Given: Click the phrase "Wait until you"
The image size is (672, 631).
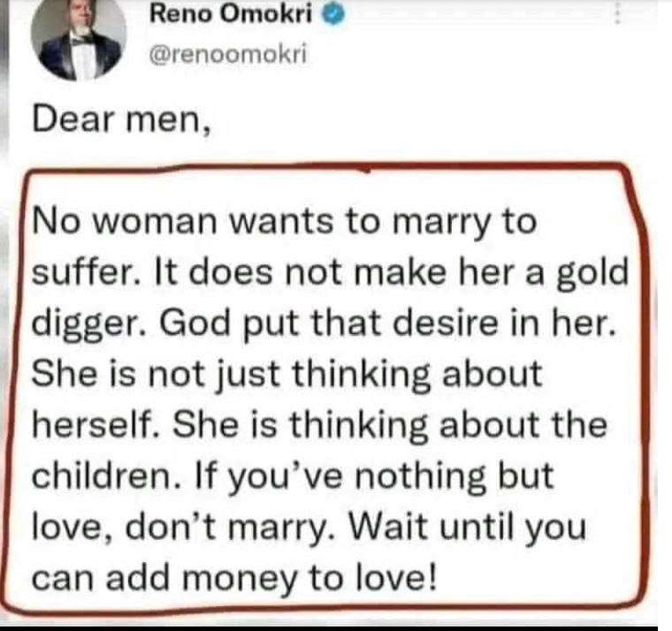Looking at the screenshot, I should coord(472,528).
